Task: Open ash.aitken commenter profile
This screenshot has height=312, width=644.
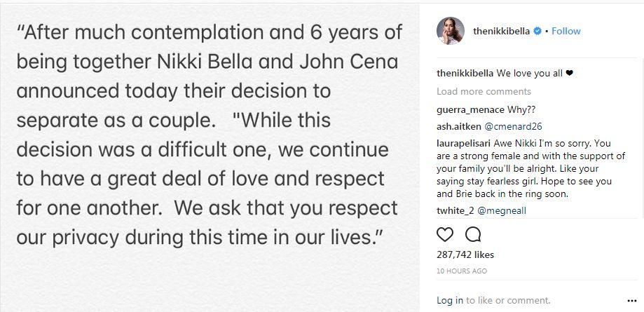Action: pos(458,127)
